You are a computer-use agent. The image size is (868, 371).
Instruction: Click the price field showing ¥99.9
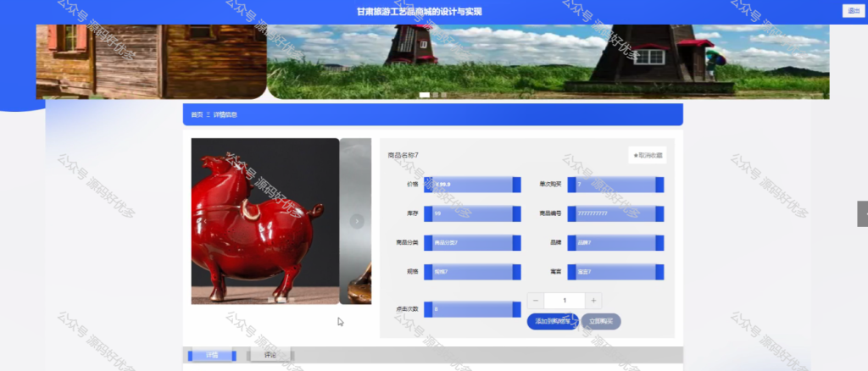tap(472, 185)
